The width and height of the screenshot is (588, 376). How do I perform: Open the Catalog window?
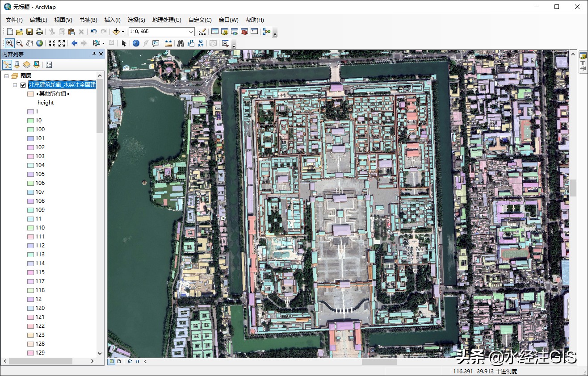[225, 32]
